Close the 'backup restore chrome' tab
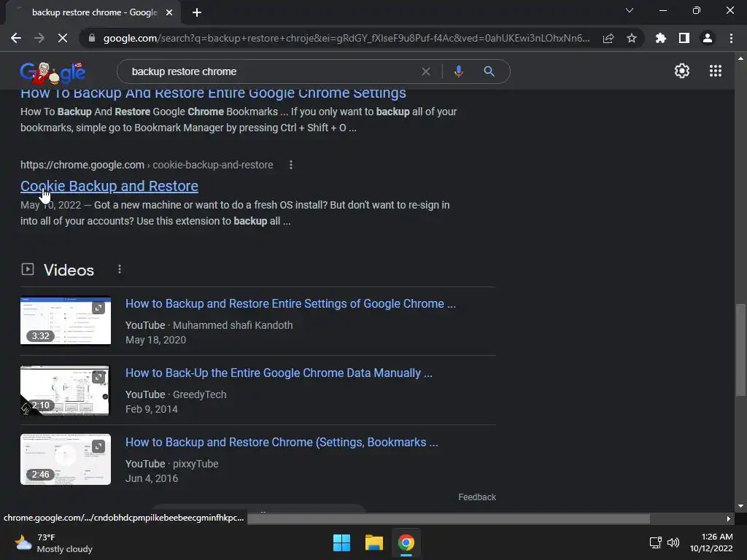 click(169, 12)
